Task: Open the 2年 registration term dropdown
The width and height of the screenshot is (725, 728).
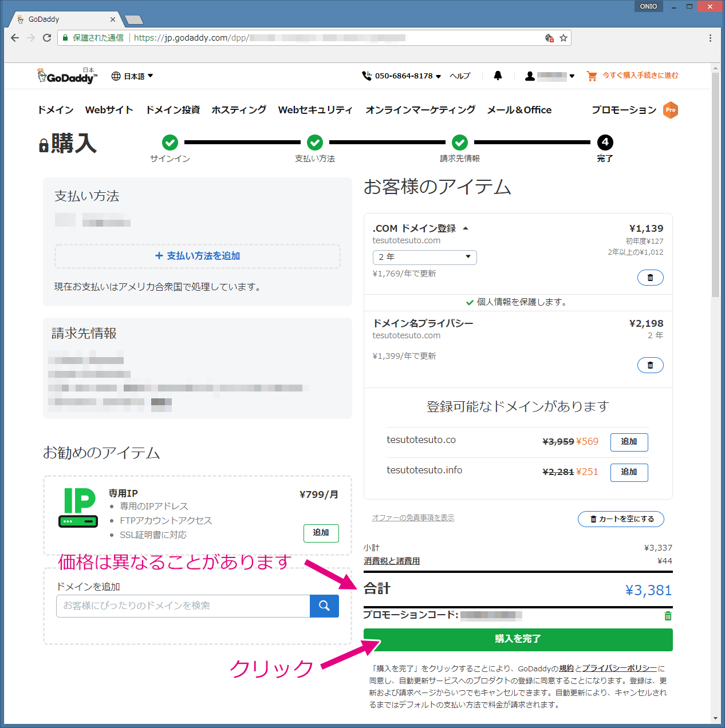Action: click(424, 257)
